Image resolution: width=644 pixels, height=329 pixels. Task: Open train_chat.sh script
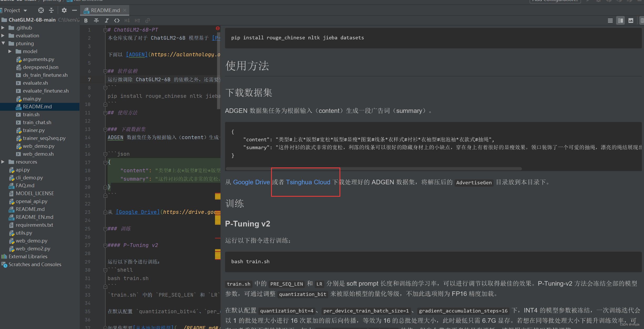click(x=37, y=122)
